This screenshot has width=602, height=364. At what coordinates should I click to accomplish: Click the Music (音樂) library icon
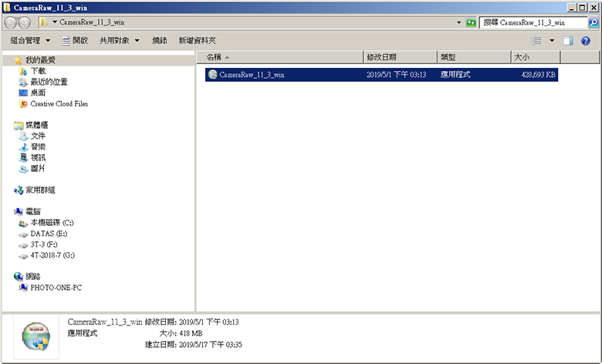[23, 147]
